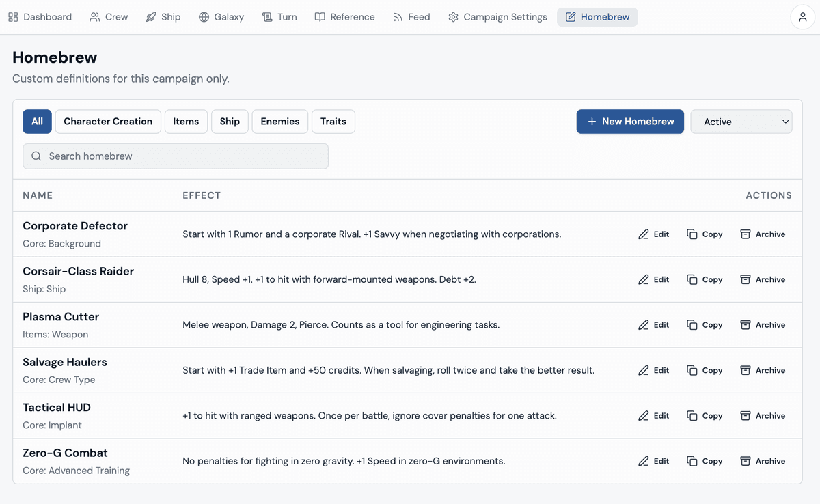The height and width of the screenshot is (504, 820).
Task: Show only Items homebrew
Action: [x=186, y=122]
